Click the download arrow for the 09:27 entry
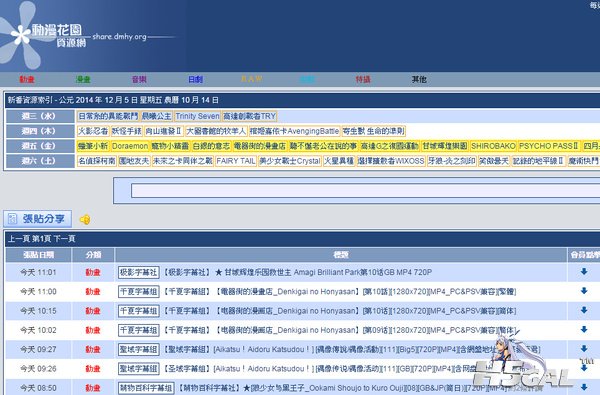Viewport: 600px width, 395px height. [x=584, y=349]
